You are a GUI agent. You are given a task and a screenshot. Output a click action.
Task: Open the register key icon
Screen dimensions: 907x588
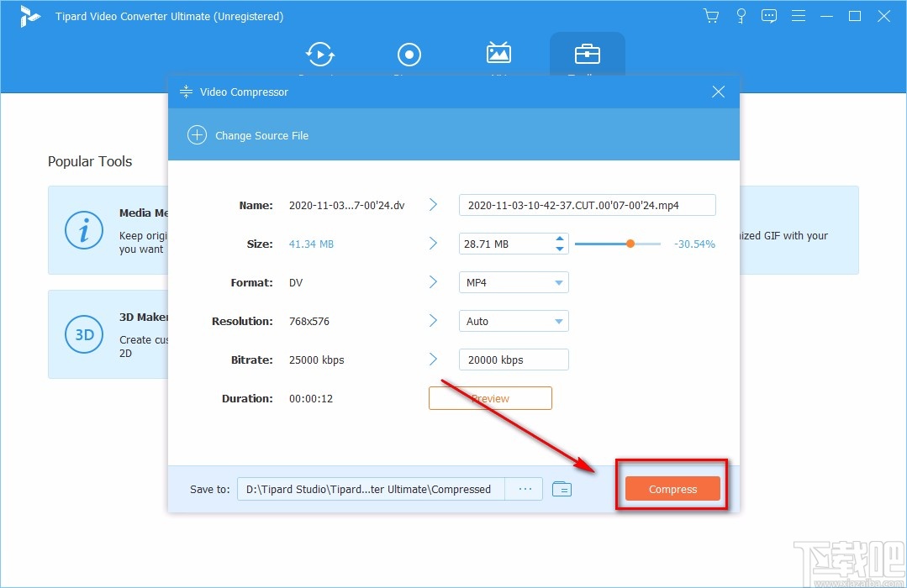741,16
